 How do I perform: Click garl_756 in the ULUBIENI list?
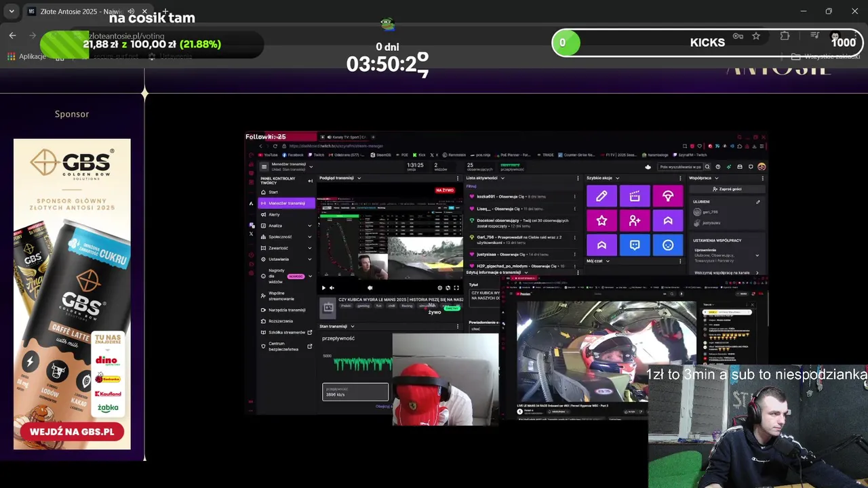[x=707, y=212]
